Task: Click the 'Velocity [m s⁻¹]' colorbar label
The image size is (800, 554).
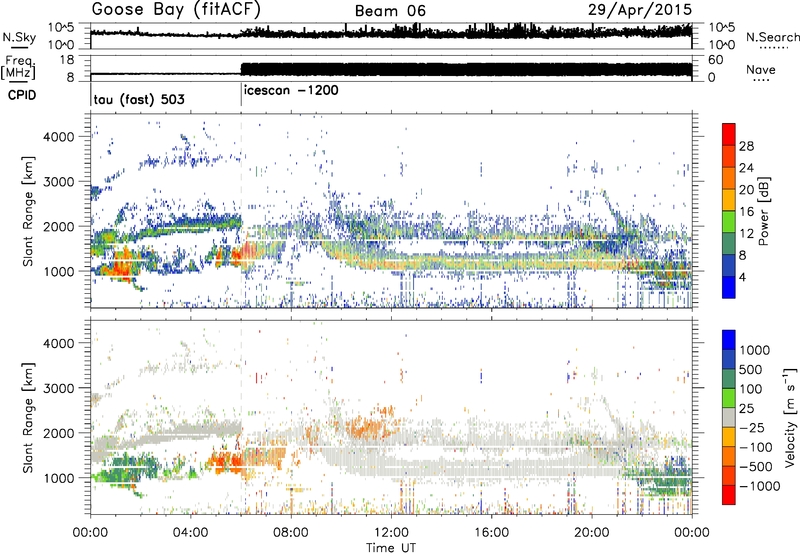Action: pos(790,417)
